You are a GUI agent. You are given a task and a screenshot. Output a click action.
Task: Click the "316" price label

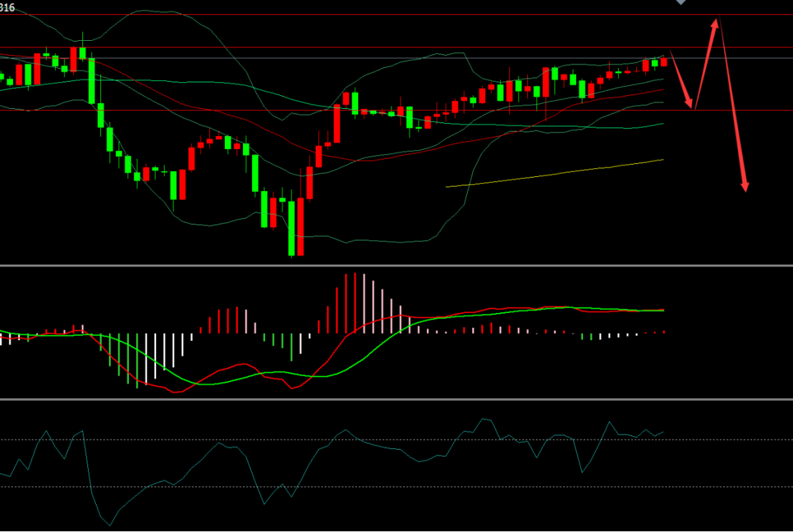[x=7, y=8]
